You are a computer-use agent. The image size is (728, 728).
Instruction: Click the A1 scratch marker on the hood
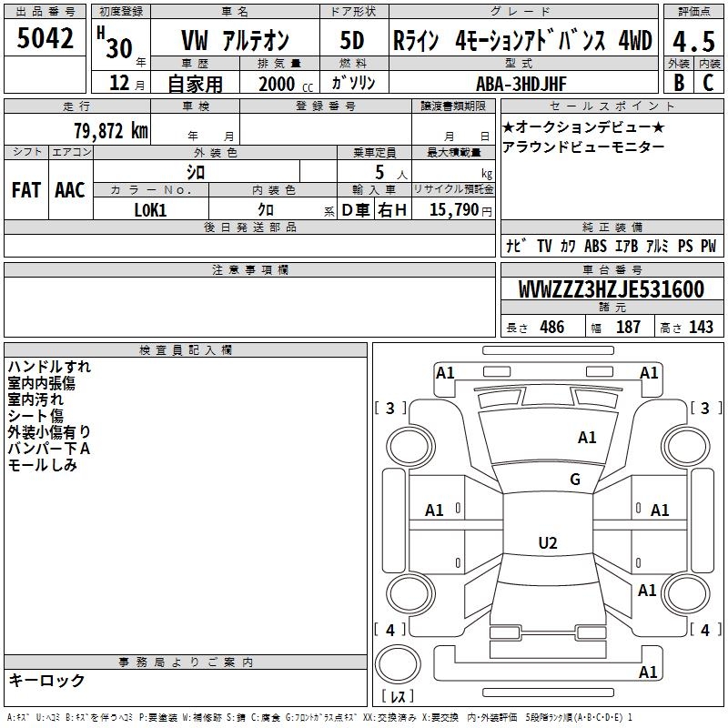(x=587, y=438)
